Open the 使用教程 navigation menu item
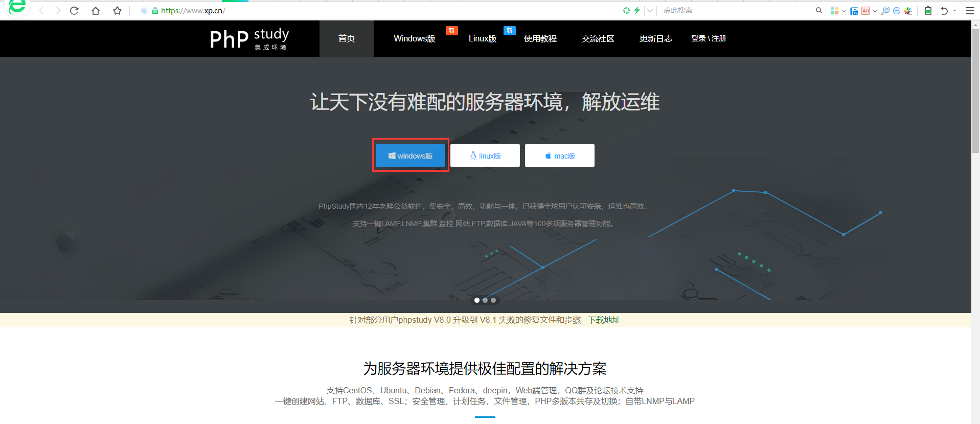 click(x=540, y=39)
